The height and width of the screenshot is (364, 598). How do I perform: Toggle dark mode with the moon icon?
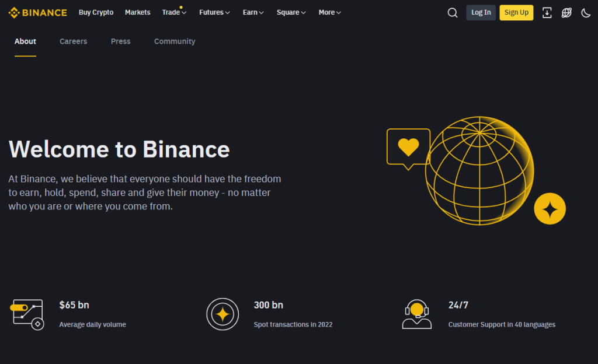click(x=586, y=12)
